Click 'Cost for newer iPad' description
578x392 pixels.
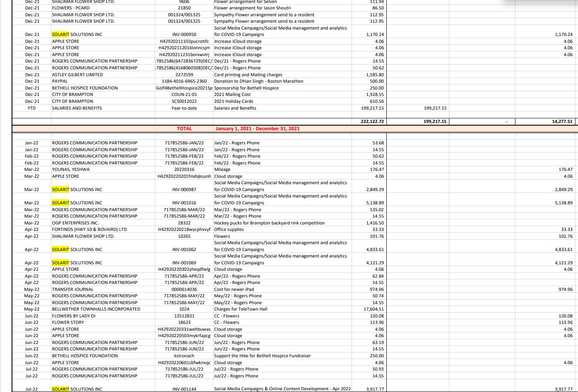[x=234, y=289]
